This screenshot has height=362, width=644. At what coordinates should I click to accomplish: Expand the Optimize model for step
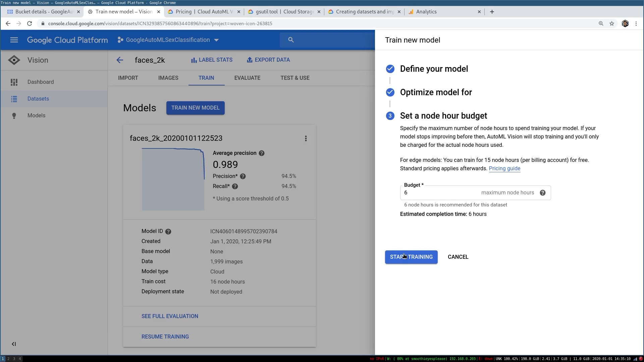(x=436, y=92)
